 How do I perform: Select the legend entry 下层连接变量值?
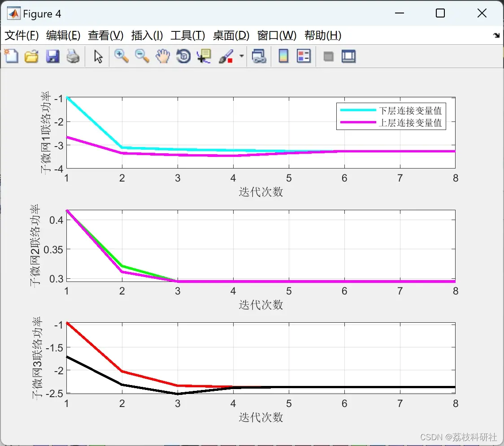pyautogui.click(x=410, y=111)
